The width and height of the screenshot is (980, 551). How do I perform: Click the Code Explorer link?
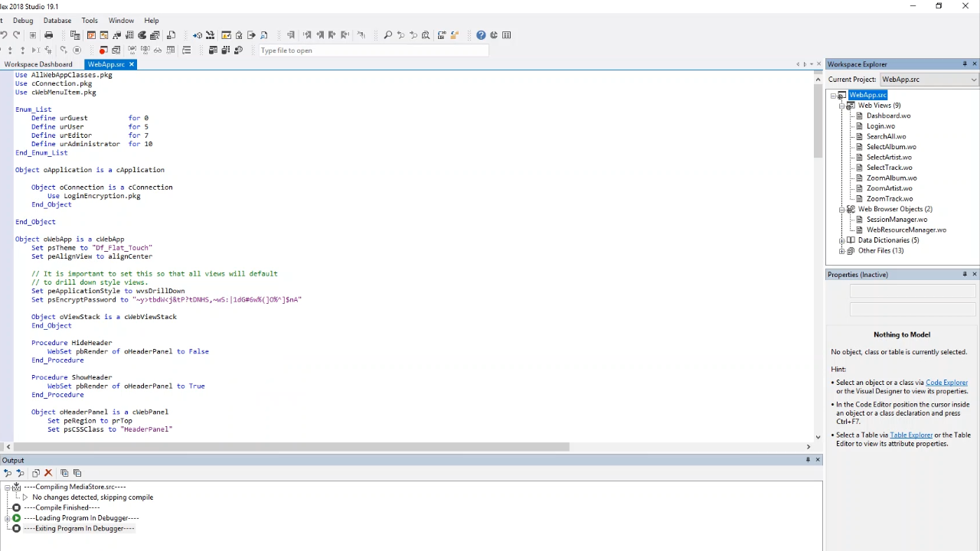[x=946, y=383]
